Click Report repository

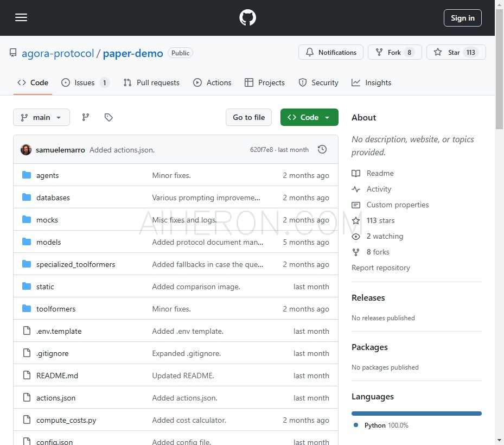pyautogui.click(x=380, y=268)
